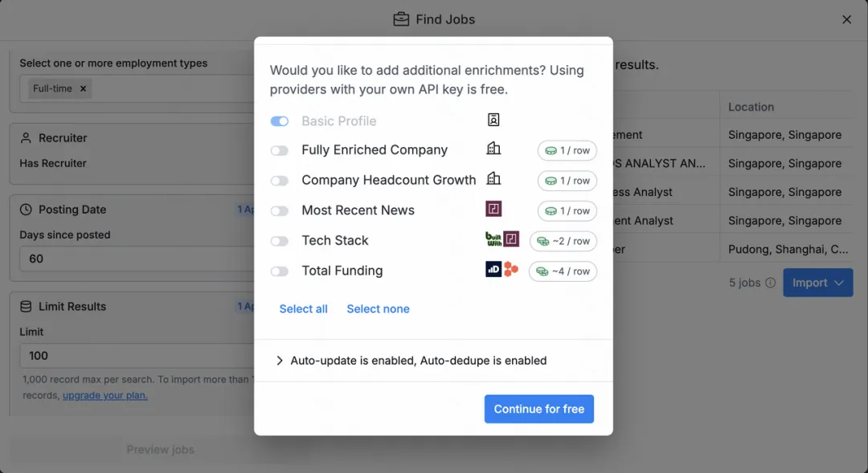868x473 pixels.
Task: Click the '5 jobs' count text
Action: click(x=744, y=283)
